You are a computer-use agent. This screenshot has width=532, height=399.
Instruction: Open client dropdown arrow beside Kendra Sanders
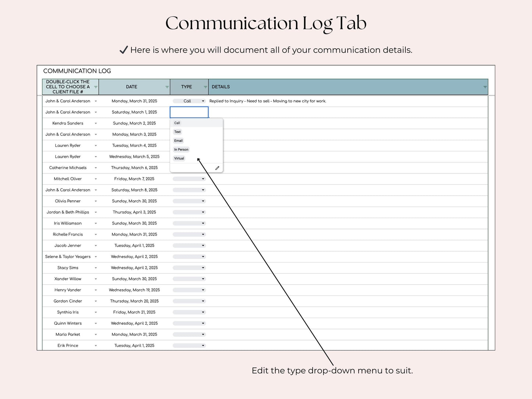click(x=96, y=123)
